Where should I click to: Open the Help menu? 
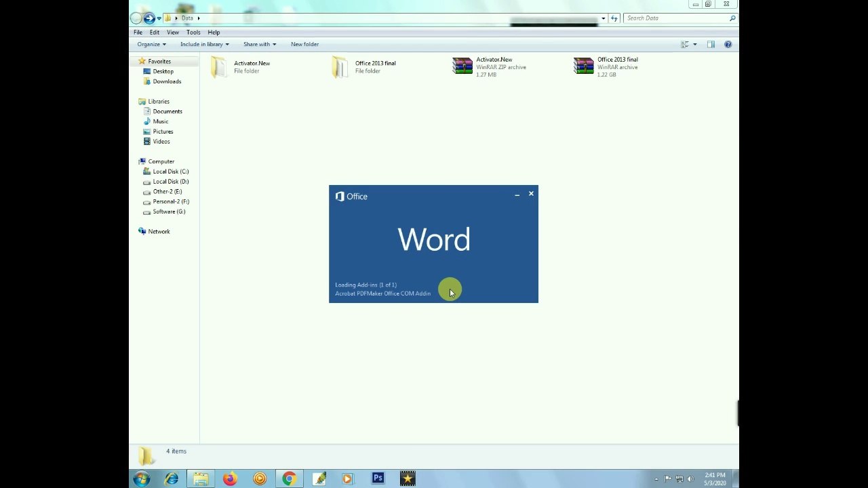tap(214, 32)
